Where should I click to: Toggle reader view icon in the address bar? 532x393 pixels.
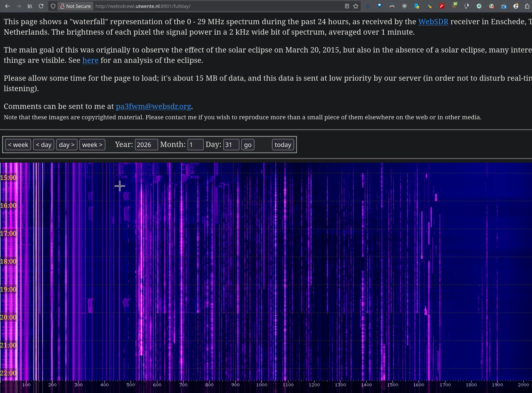tap(347, 6)
